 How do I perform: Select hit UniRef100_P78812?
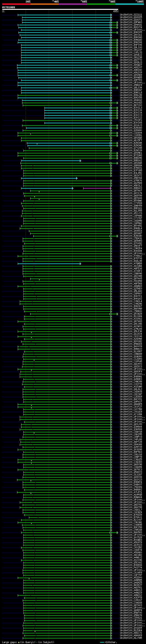pyautogui.click(x=131, y=256)
